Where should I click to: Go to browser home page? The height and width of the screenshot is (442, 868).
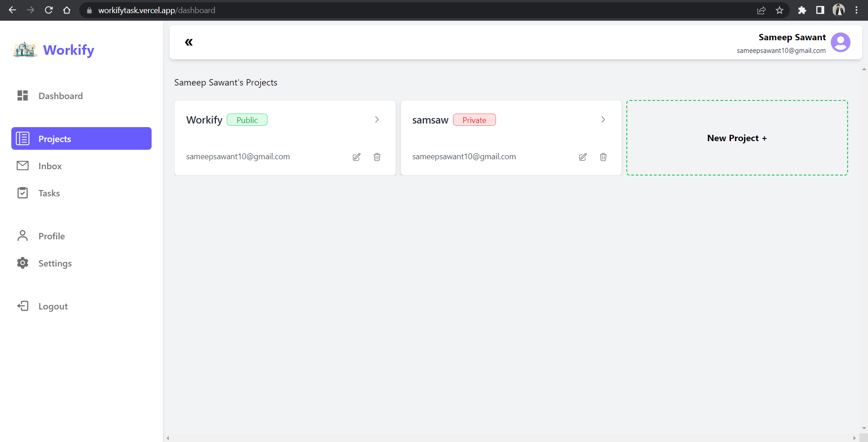coord(67,10)
